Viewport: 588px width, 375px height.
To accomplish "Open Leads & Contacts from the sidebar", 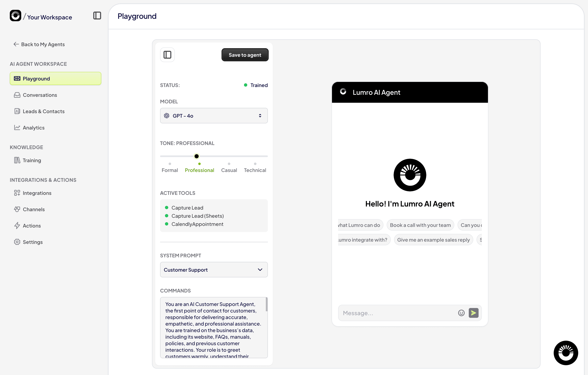I will coord(44,111).
